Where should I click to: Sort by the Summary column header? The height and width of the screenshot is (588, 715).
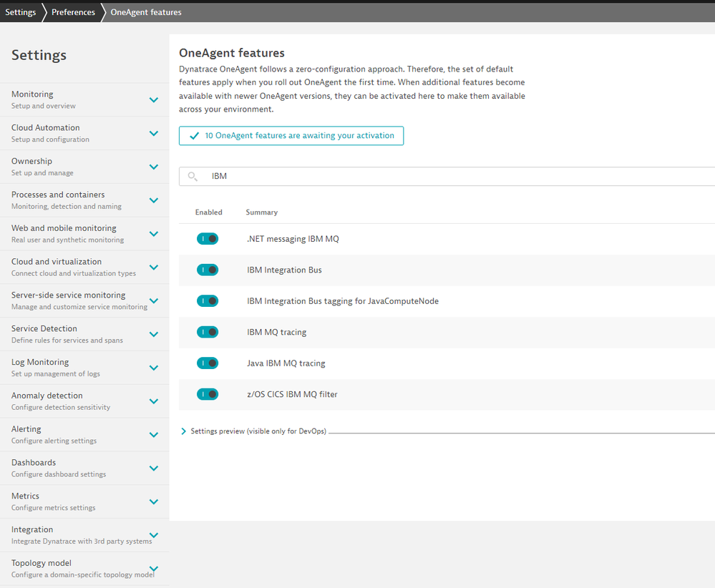[x=262, y=212]
